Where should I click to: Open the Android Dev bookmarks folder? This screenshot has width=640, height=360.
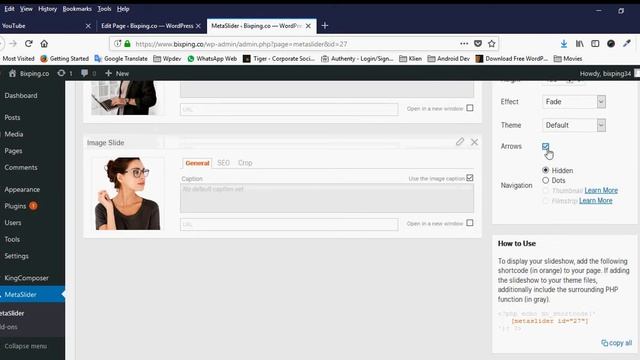(x=449, y=59)
